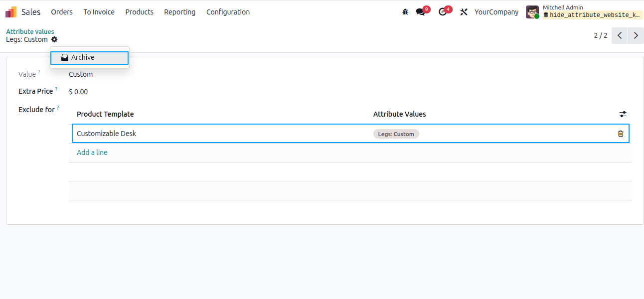Open the YourCompany company switcher
This screenshot has width=644, height=299.
coord(496,12)
